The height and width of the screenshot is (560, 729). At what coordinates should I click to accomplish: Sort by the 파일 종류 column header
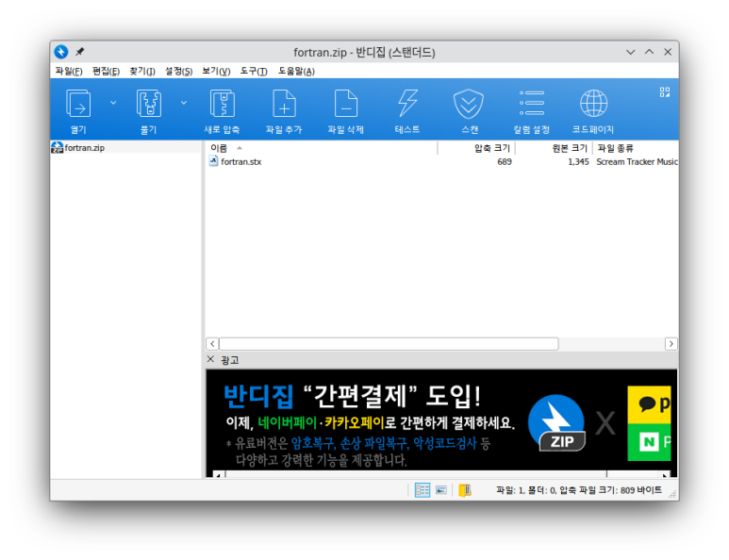point(636,148)
